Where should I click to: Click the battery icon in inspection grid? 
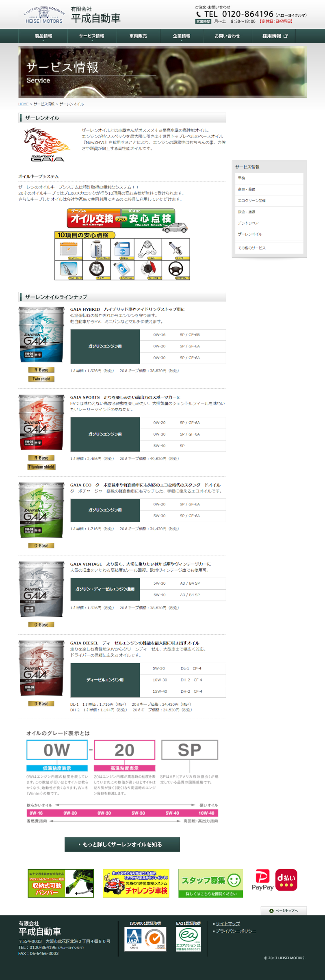[x=69, y=249]
